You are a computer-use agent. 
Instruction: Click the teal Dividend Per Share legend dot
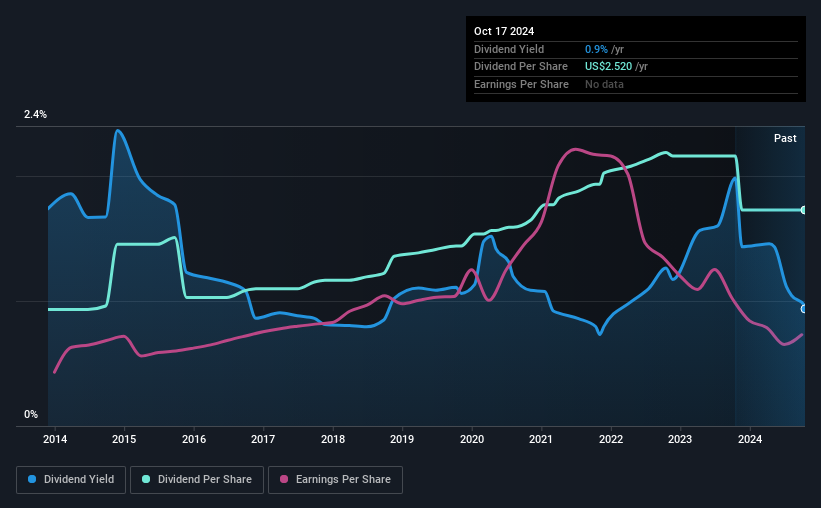click(x=146, y=479)
